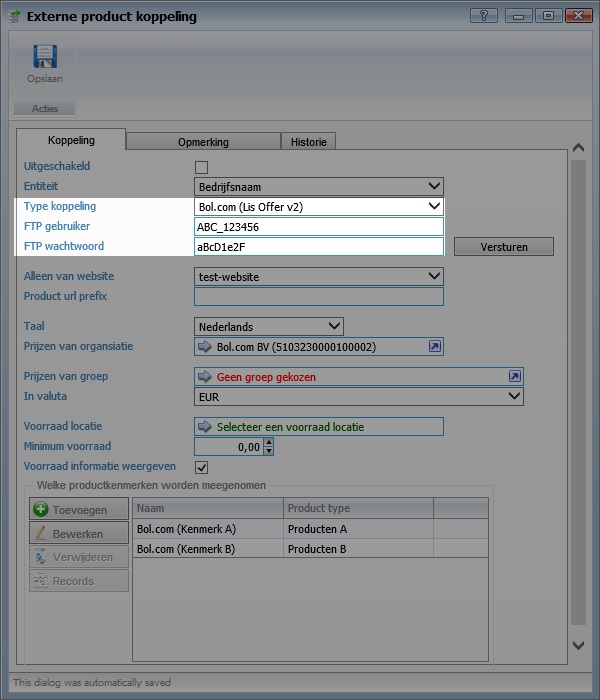Open the Type koppeling dropdown
Image resolution: width=600 pixels, height=700 pixels.
click(433, 206)
